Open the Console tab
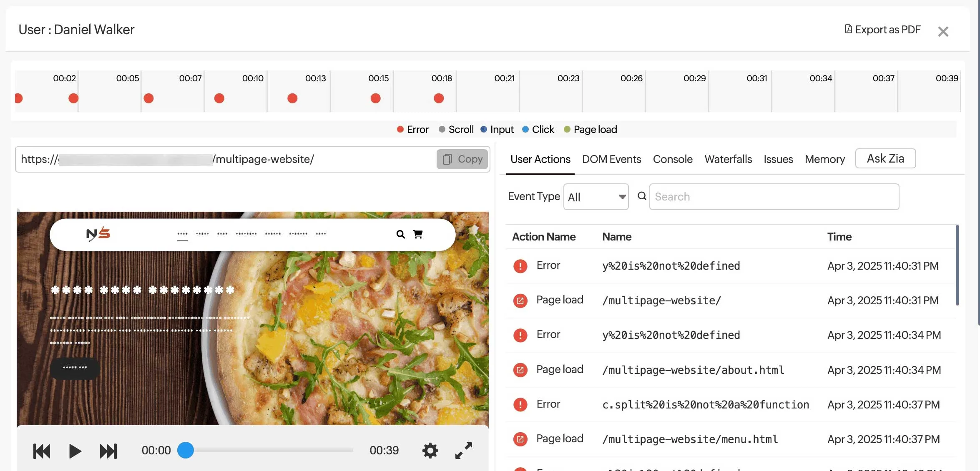The height and width of the screenshot is (471, 980). point(673,159)
